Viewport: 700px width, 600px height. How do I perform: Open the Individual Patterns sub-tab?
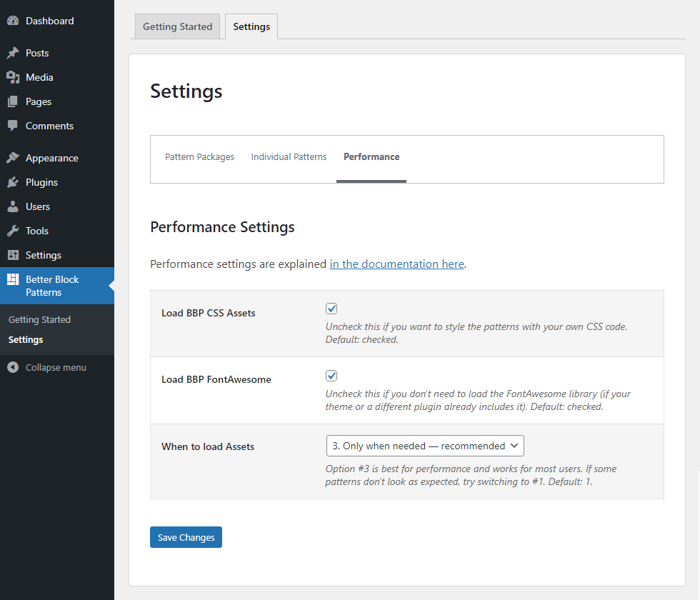pos(289,156)
